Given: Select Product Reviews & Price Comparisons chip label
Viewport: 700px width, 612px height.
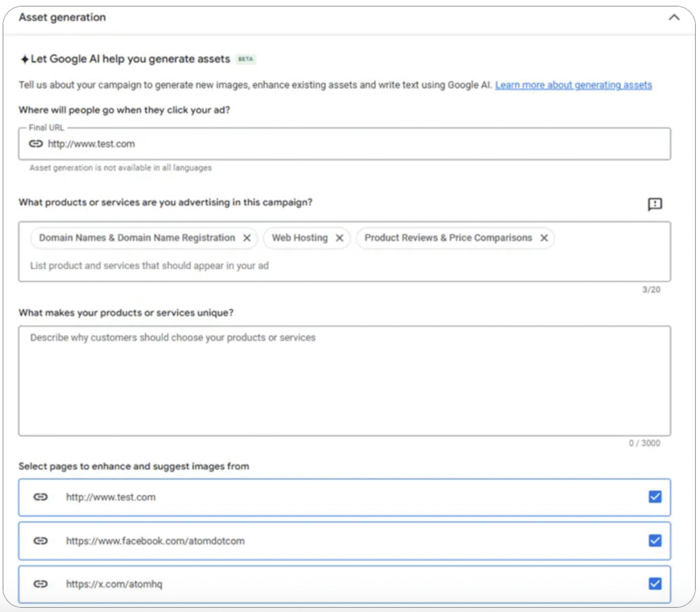Looking at the screenshot, I should pos(448,238).
